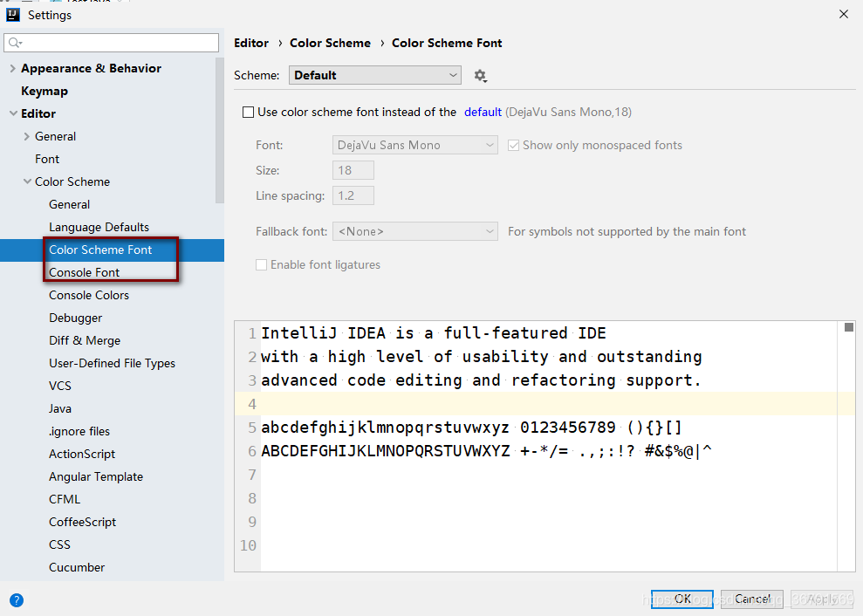
Task: Enable 'Use color scheme font' checkbox
Action: 248,113
